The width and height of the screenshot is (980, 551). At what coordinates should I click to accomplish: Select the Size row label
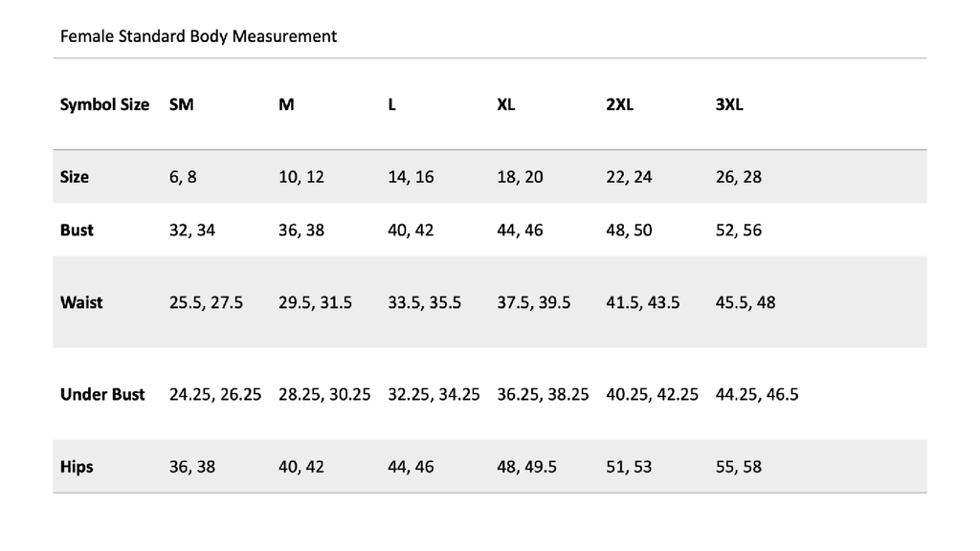coord(75,177)
